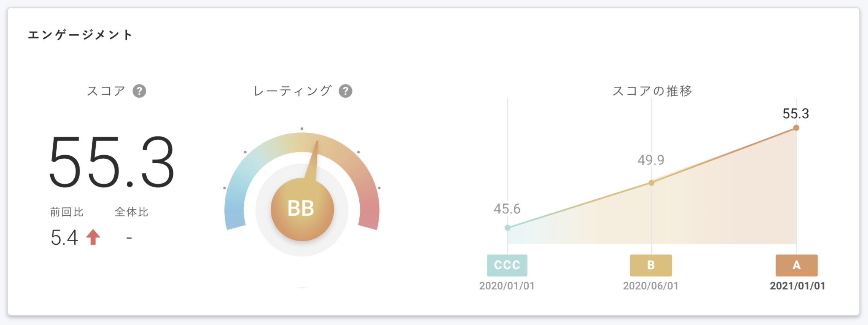Click the 5.4 previous comparison value

tap(64, 238)
